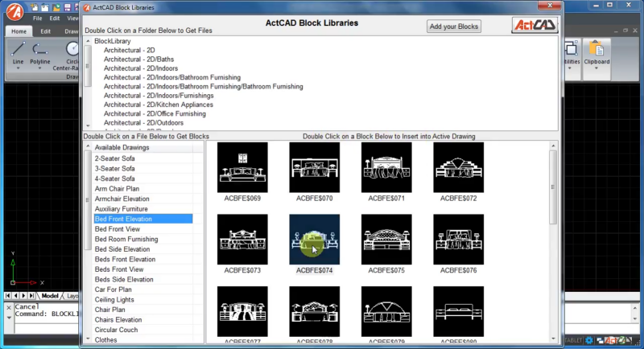Screen dimensions: 644x349
Task: Select the Architectural - 2D/Baths folder
Action: point(138,59)
